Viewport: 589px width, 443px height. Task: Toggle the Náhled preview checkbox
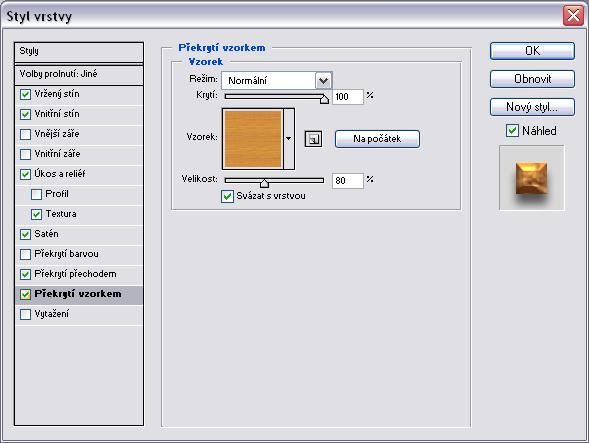pos(512,131)
